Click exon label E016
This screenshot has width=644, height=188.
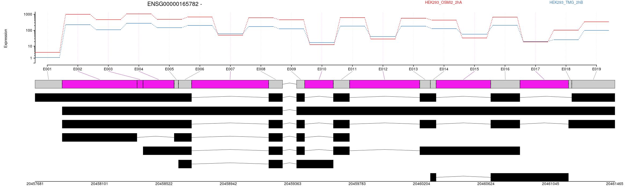point(505,69)
